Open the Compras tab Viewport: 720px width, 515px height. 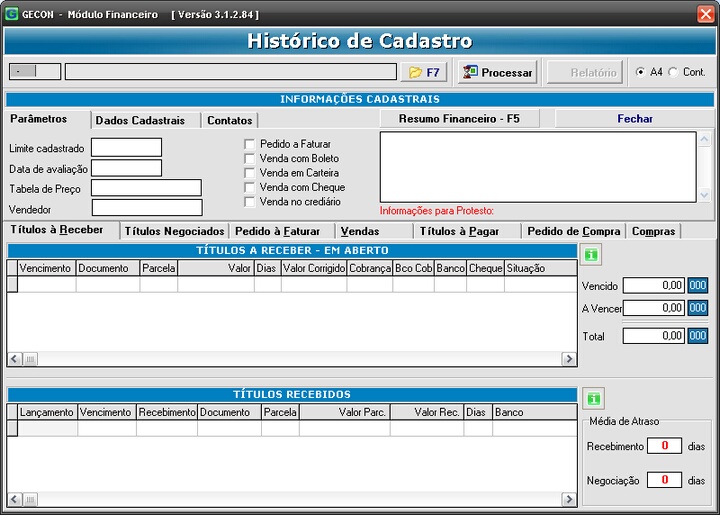[653, 231]
